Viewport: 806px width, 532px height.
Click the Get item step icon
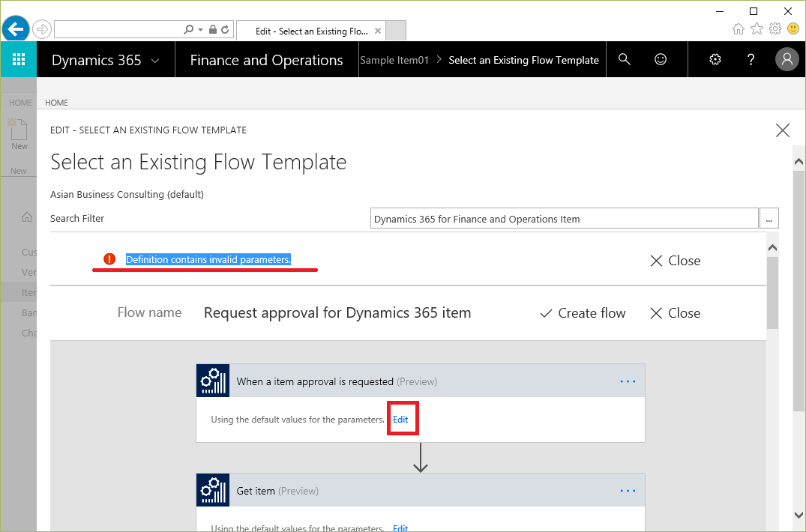pos(213,490)
